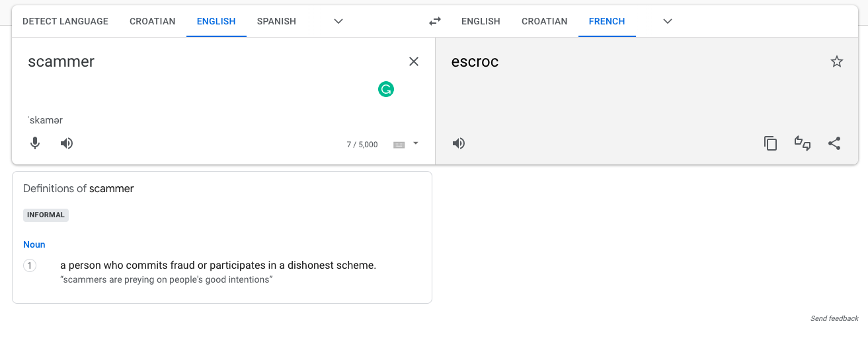868x348 pixels.
Task: Click the INFORMAL label badge
Action: click(x=46, y=215)
